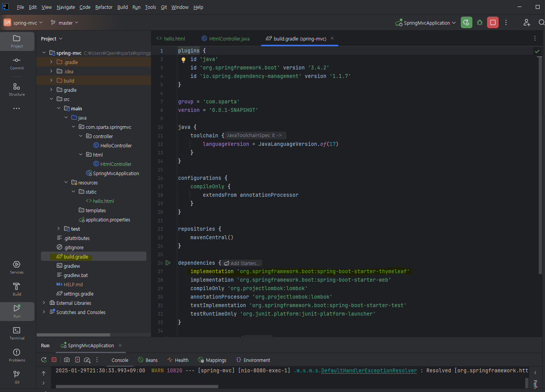Viewport: 545px width, 392px height.
Task: Open Search Everywhere with the magnifier icon
Action: pos(542,22)
